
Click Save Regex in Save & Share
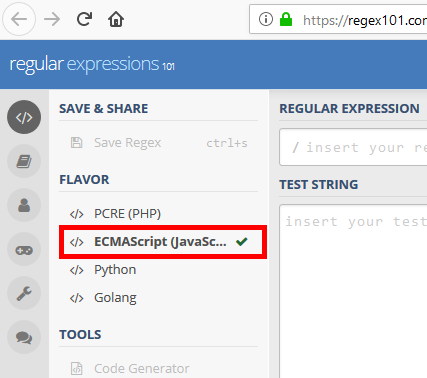pyautogui.click(x=159, y=143)
